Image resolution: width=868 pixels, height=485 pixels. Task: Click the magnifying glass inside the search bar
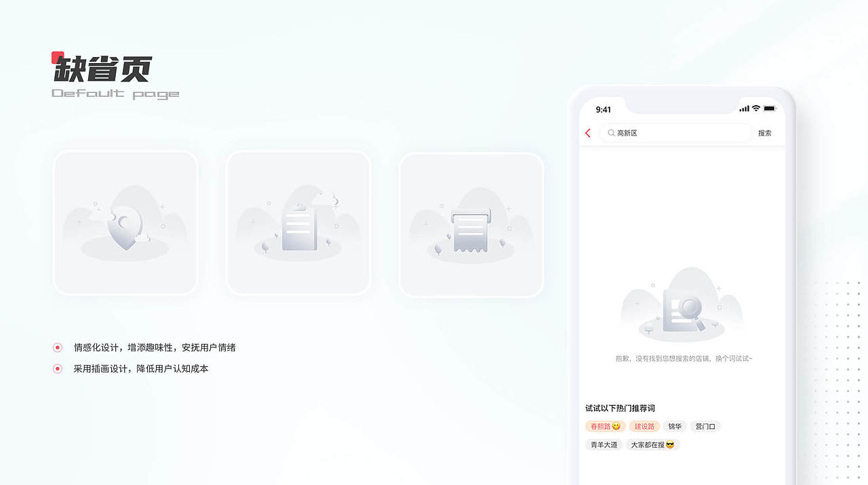pos(610,133)
